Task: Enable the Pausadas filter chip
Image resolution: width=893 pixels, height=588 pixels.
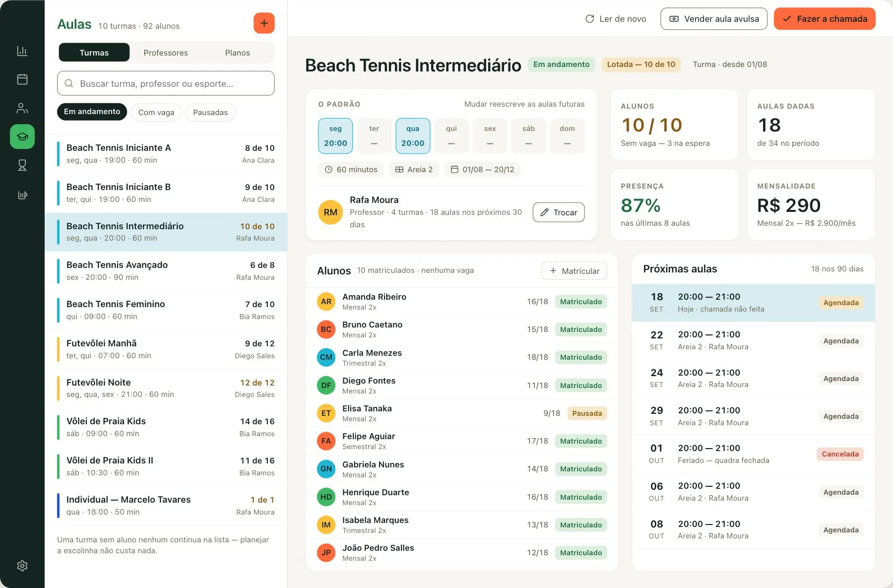Action: (x=210, y=112)
